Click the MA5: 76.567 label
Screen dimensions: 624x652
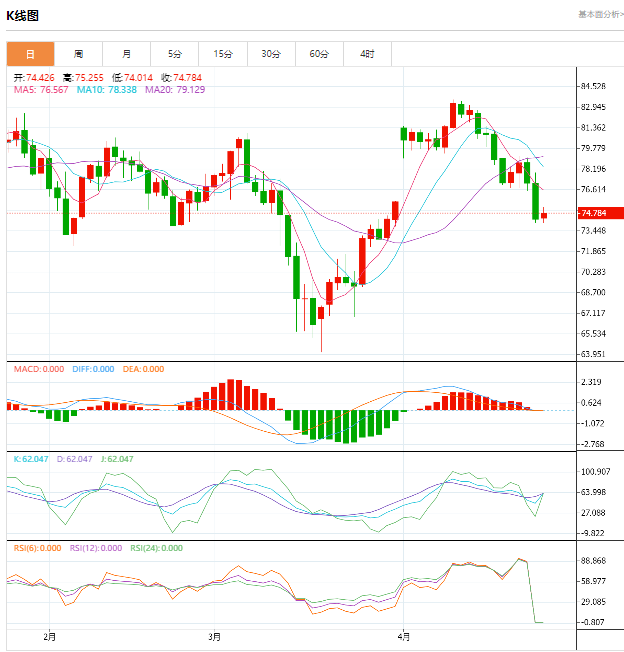click(x=41, y=90)
